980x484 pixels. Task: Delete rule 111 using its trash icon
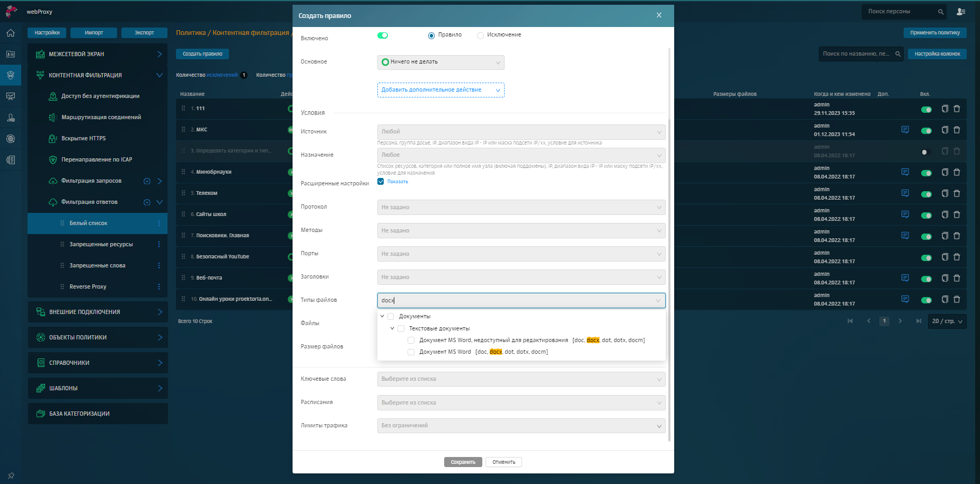pyautogui.click(x=957, y=109)
